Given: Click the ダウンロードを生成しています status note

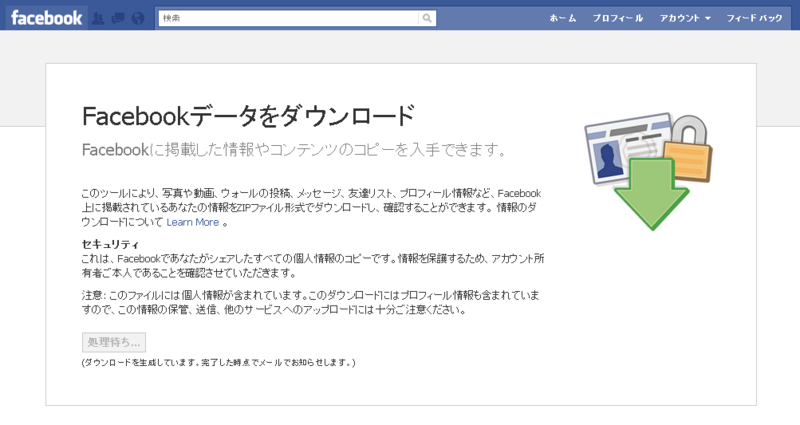Looking at the screenshot, I should [x=218, y=363].
